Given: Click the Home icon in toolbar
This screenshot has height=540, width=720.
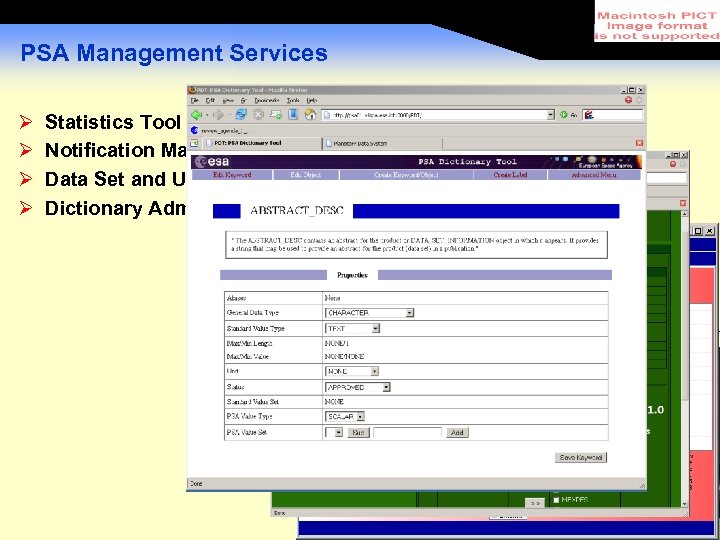Looking at the screenshot, I should 310,114.
